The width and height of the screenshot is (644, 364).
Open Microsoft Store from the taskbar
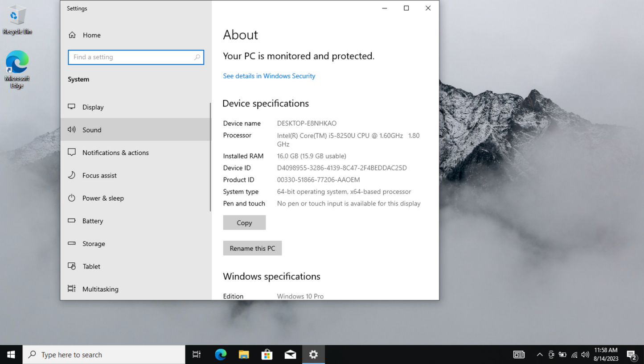pos(267,355)
